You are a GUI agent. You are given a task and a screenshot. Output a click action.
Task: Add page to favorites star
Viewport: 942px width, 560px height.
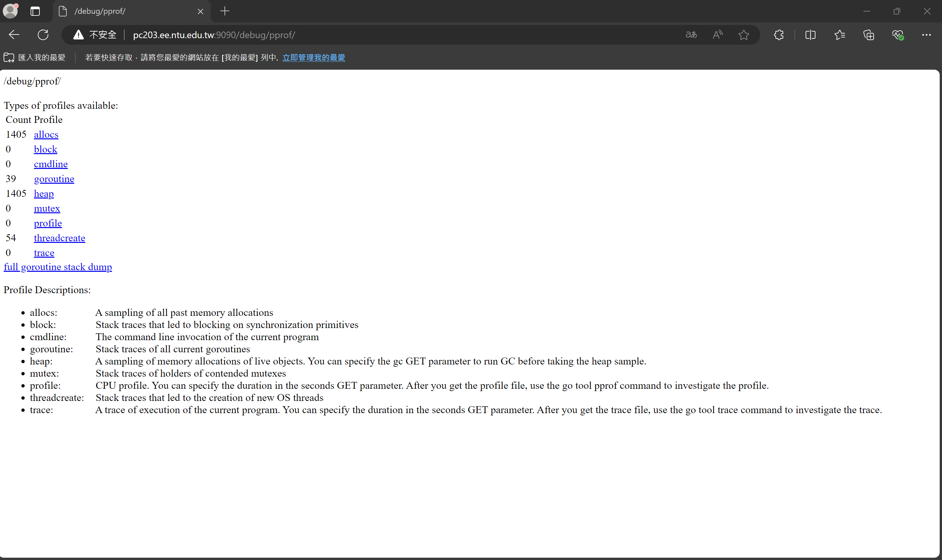point(743,35)
